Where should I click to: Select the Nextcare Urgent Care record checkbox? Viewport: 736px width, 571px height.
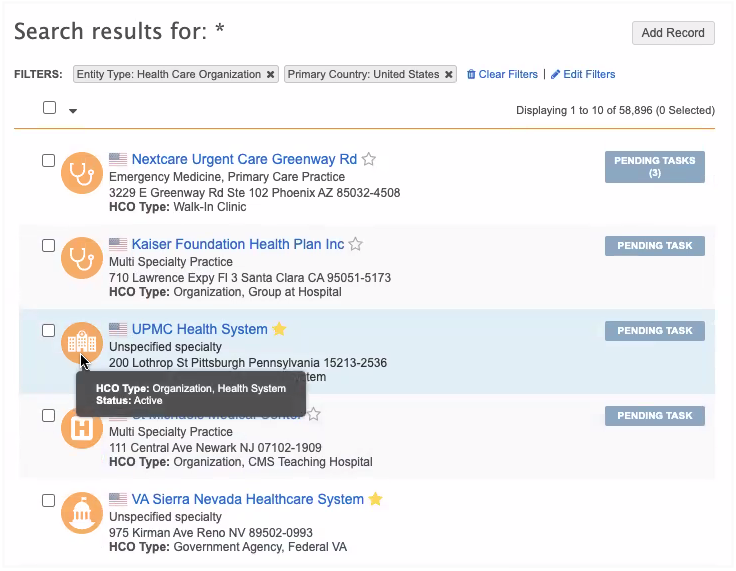(48, 160)
